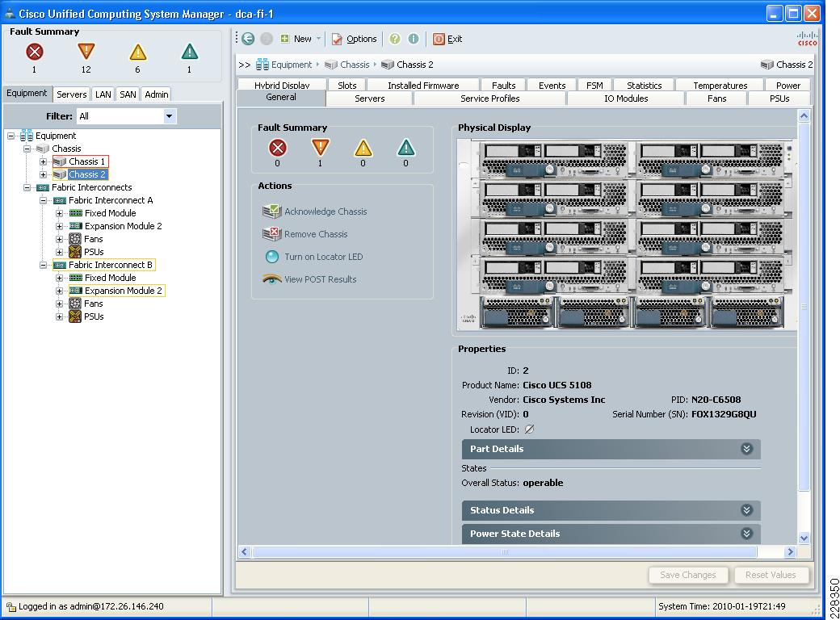Click Fans icon under Fabric Interconnect A

point(76,239)
